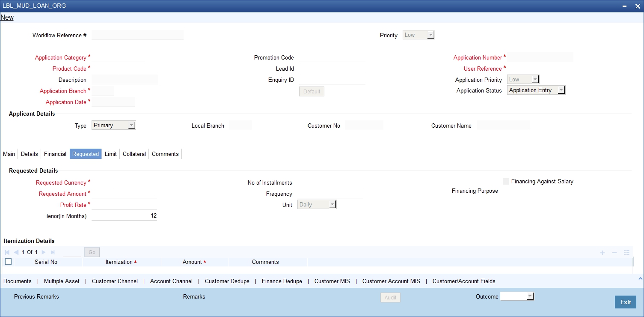The image size is (644, 317).
Task: Open the applicant Type dropdown
Action: pyautogui.click(x=113, y=126)
